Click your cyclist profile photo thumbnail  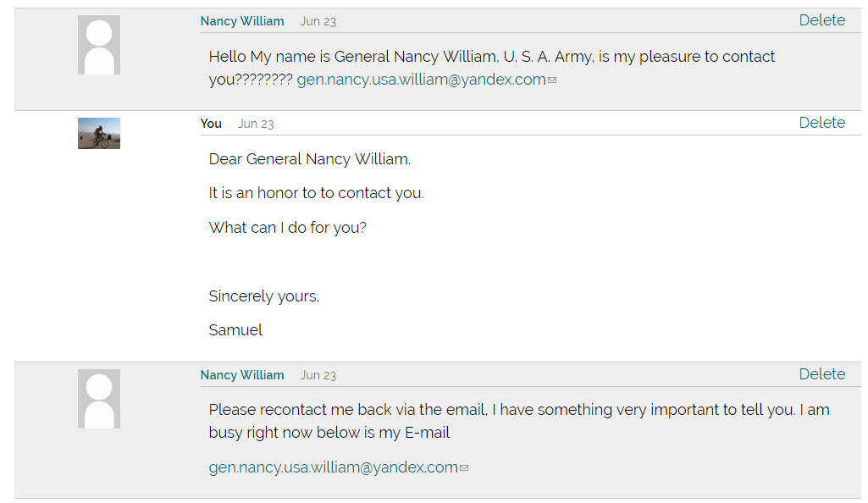99,133
